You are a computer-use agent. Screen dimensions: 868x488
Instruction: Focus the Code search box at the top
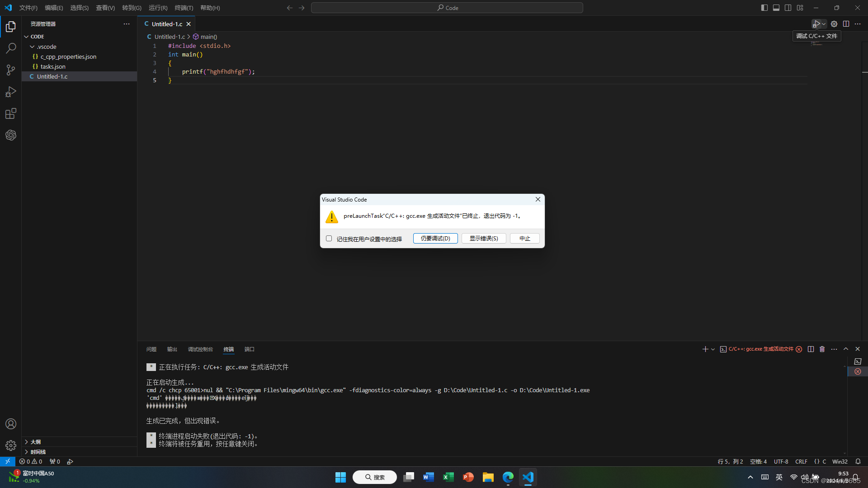point(447,8)
